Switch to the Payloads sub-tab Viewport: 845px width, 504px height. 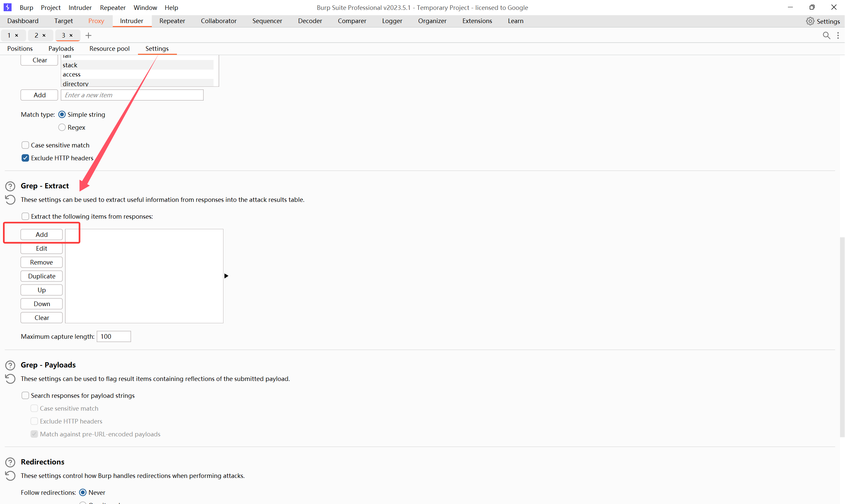tap(61, 48)
